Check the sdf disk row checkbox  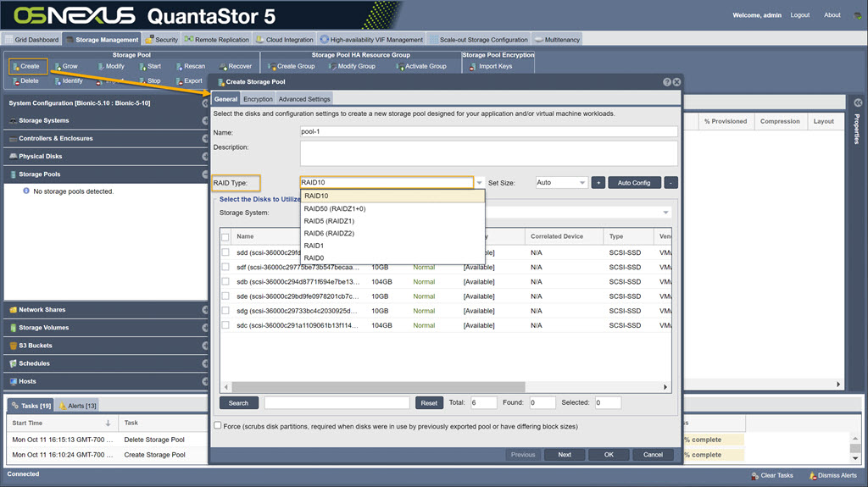(x=225, y=267)
